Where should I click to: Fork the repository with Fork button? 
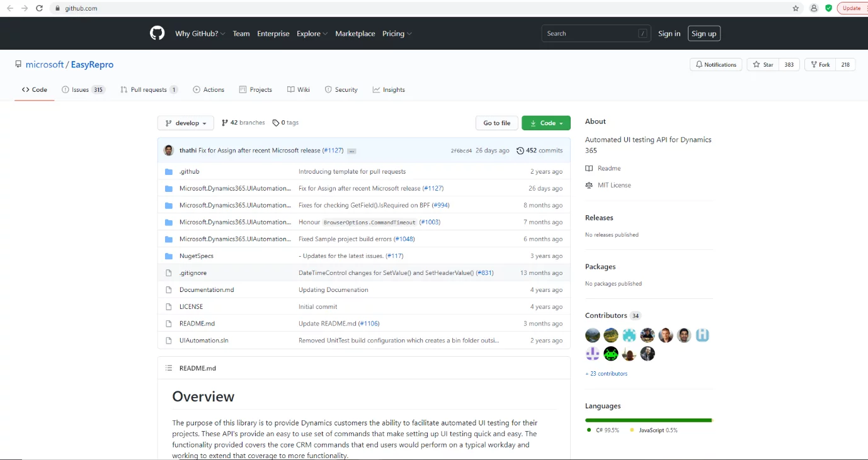(x=820, y=65)
